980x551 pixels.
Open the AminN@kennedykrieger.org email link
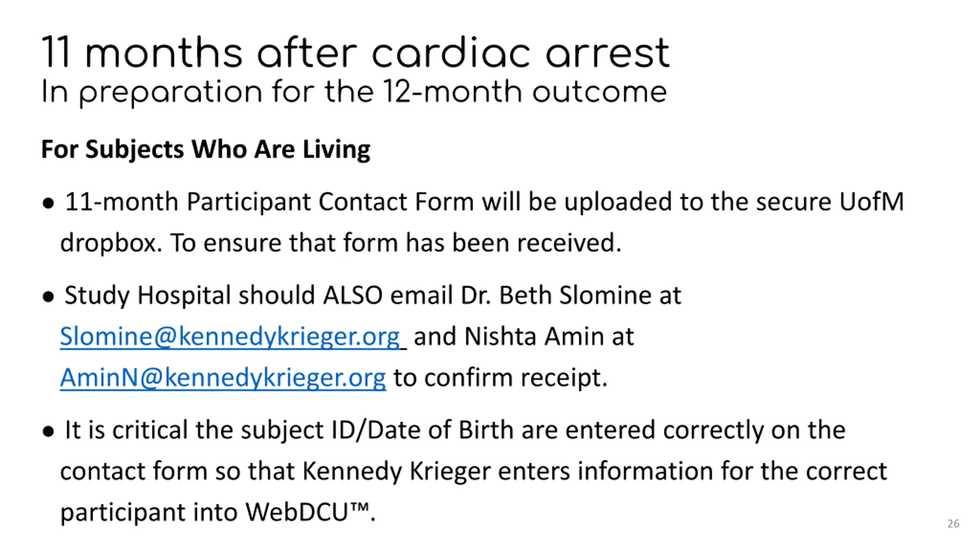coord(223,378)
